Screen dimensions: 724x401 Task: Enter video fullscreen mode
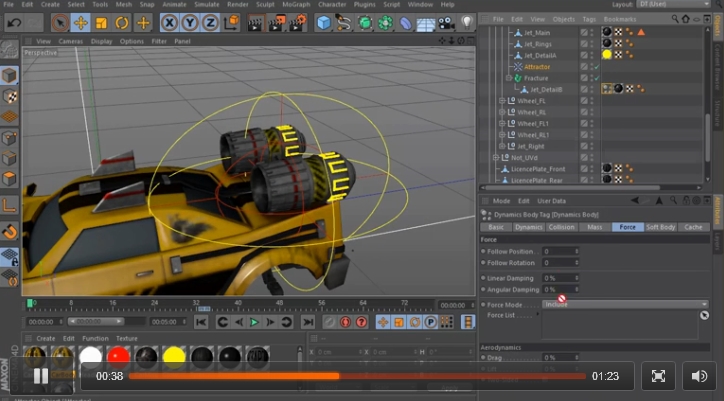(658, 376)
